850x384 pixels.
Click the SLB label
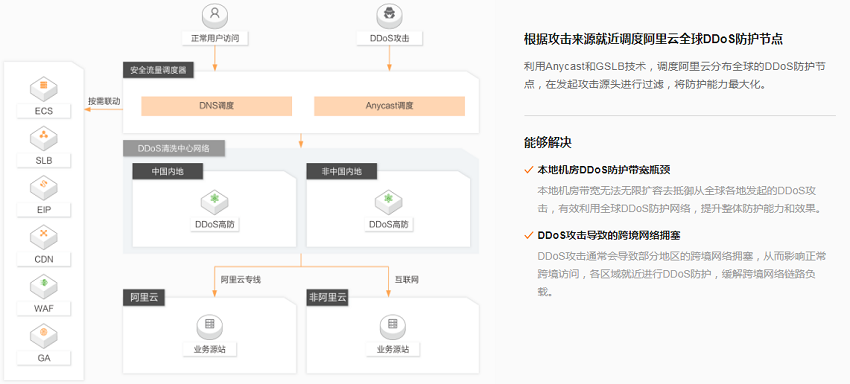click(44, 161)
